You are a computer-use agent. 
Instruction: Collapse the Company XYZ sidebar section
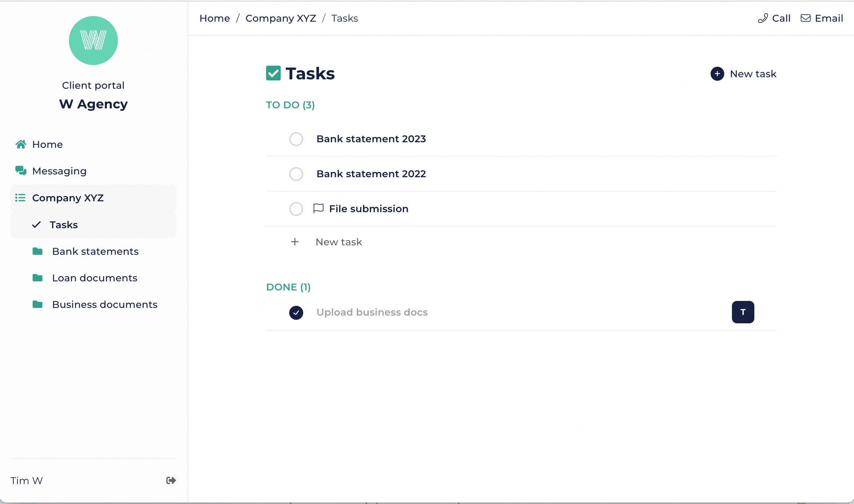67,198
